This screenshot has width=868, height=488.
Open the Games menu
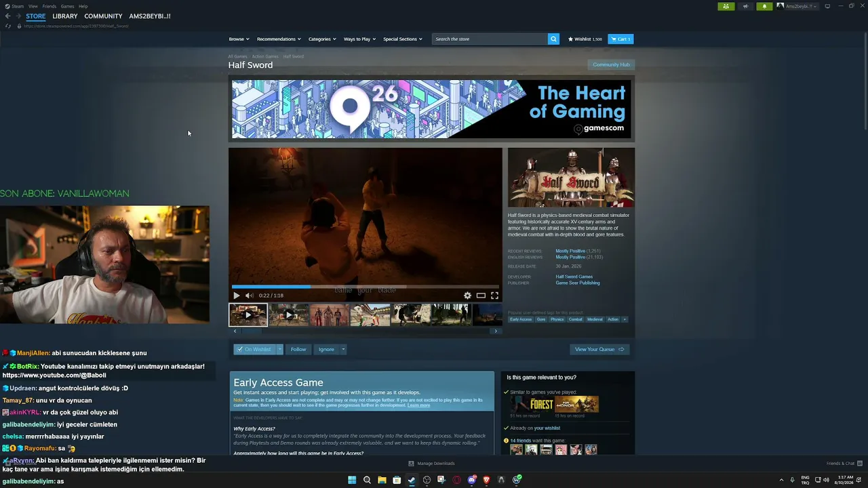tap(68, 6)
